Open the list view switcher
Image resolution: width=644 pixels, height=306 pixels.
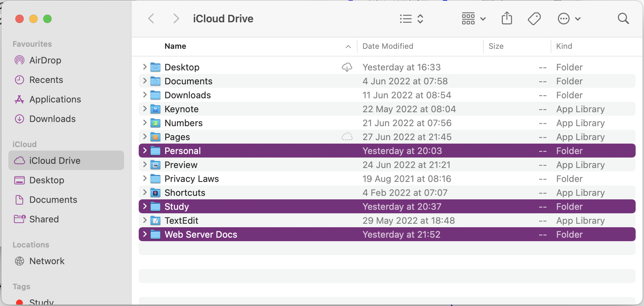(411, 18)
